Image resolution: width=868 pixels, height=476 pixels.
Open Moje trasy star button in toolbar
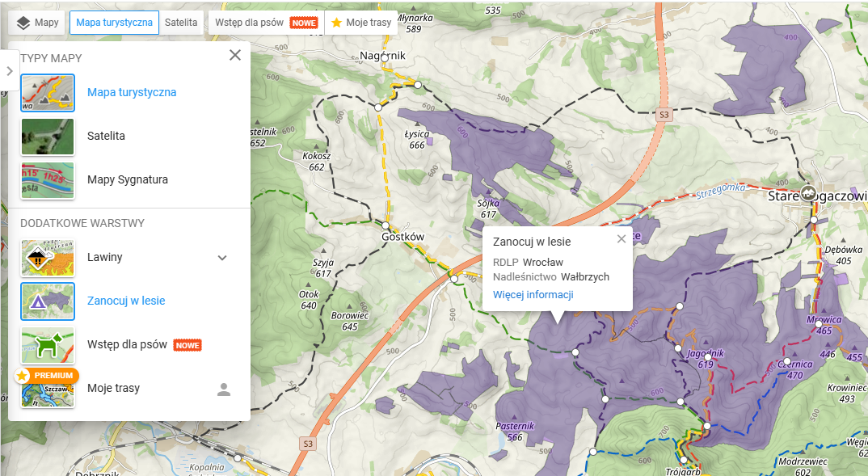coord(361,23)
